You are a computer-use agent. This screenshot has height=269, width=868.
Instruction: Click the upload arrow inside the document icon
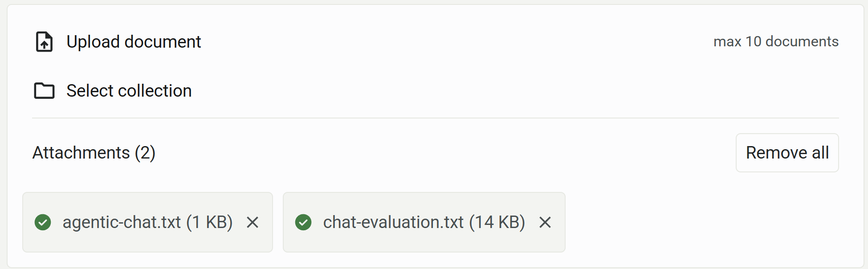pyautogui.click(x=44, y=43)
